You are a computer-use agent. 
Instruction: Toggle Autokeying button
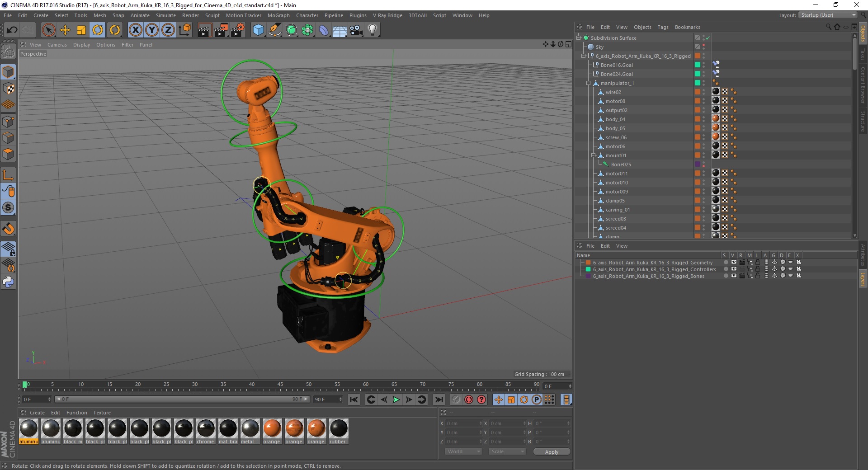click(x=469, y=399)
